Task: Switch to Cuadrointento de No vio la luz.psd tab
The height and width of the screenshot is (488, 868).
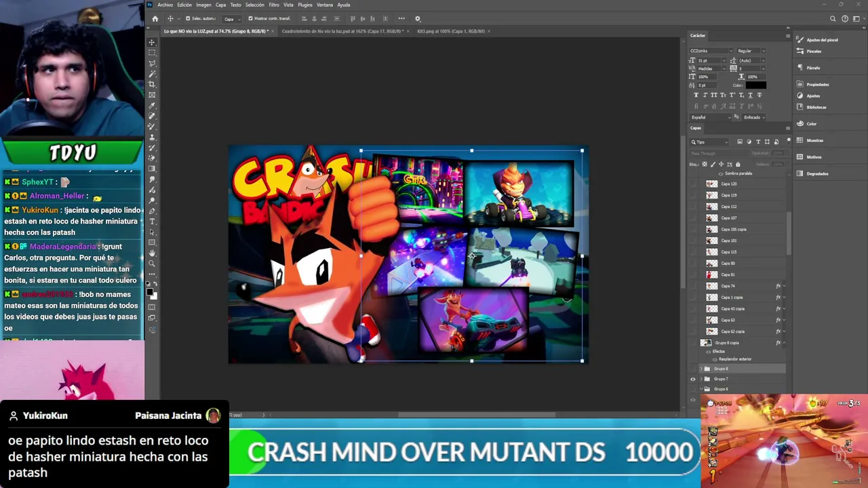Action: [342, 31]
